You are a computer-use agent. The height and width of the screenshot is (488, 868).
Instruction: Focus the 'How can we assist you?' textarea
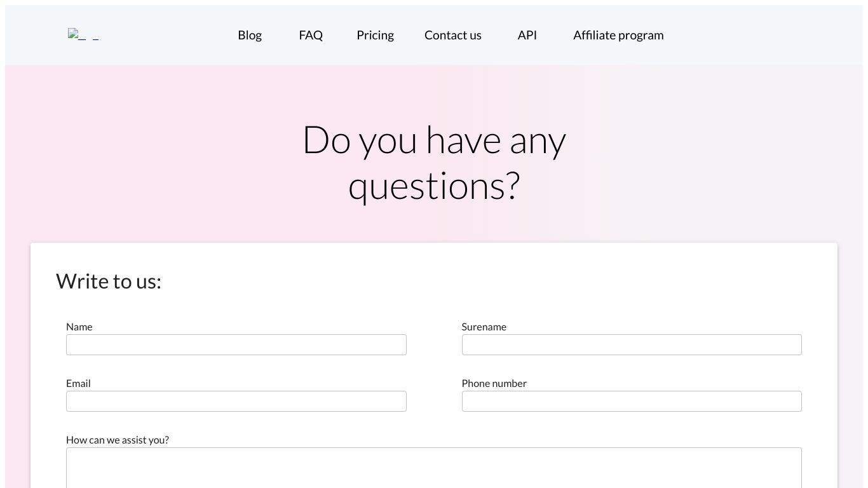pyautogui.click(x=434, y=468)
